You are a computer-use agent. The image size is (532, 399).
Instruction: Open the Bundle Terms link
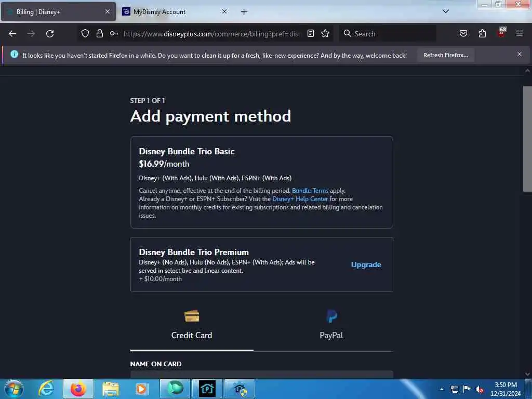click(x=310, y=191)
